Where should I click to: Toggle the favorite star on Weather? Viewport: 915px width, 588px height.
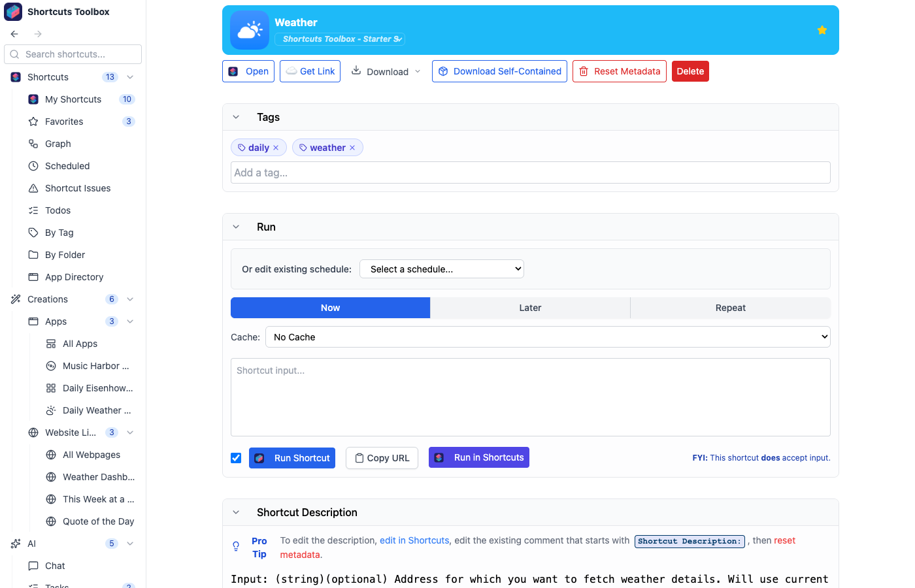(x=822, y=30)
